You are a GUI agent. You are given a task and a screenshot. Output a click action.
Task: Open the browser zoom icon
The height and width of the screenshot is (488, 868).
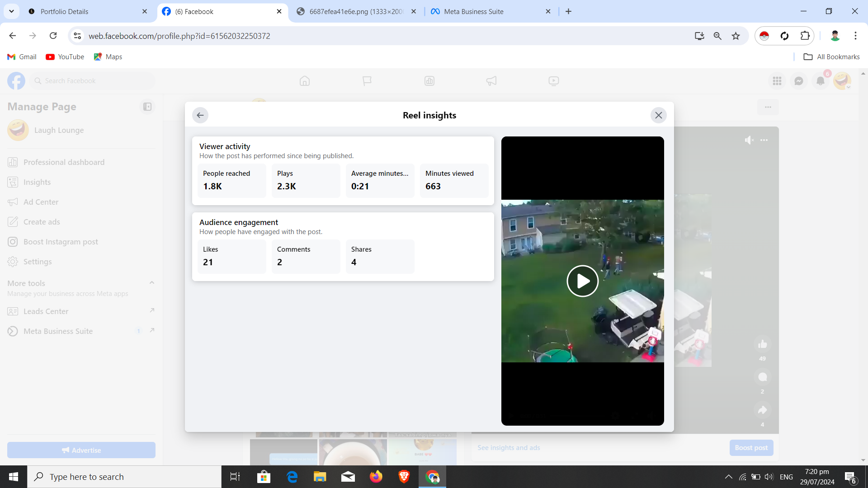pyautogui.click(x=717, y=36)
